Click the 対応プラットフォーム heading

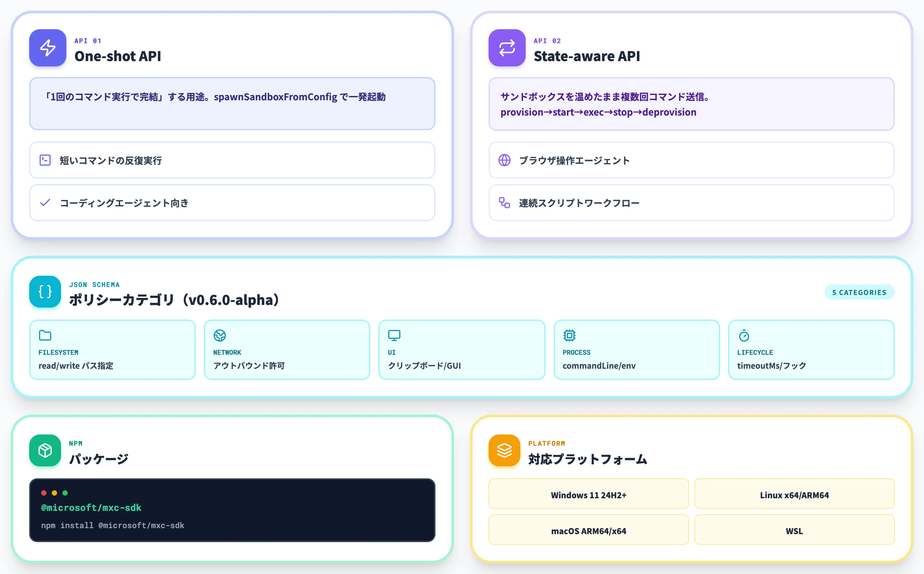coord(587,459)
